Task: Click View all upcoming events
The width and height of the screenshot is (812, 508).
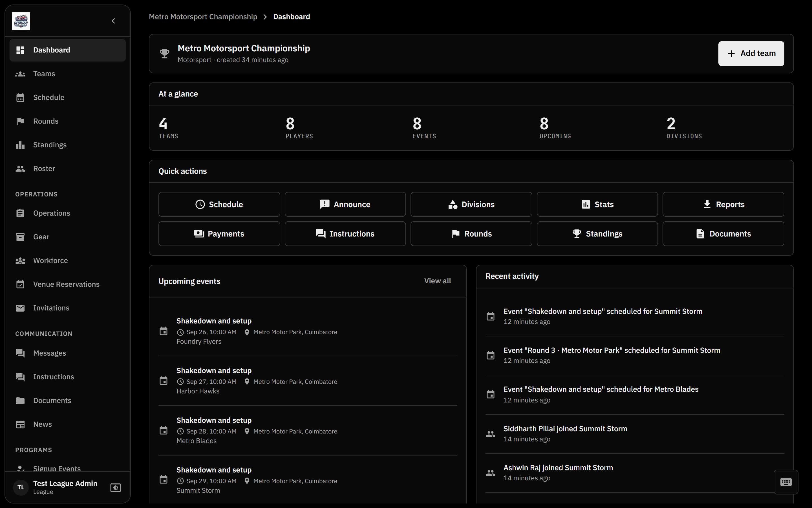Action: click(437, 281)
